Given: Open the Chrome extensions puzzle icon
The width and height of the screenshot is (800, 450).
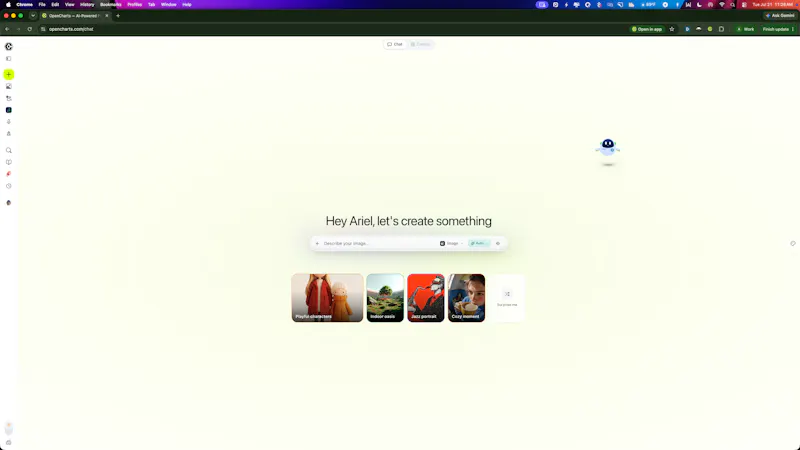Looking at the screenshot, I should (721, 29).
